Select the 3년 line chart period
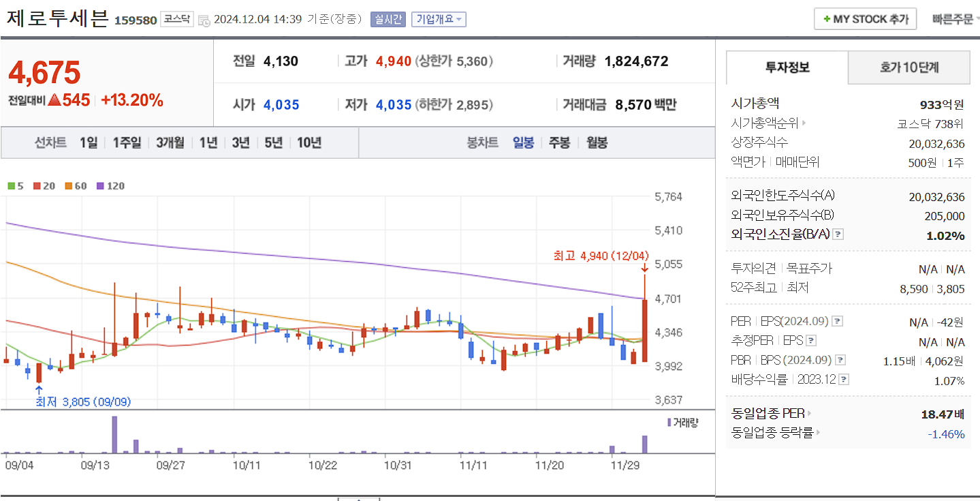The width and height of the screenshot is (980, 501). pos(240,143)
